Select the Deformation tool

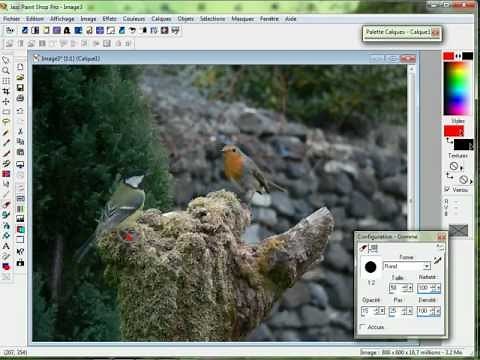[6, 81]
